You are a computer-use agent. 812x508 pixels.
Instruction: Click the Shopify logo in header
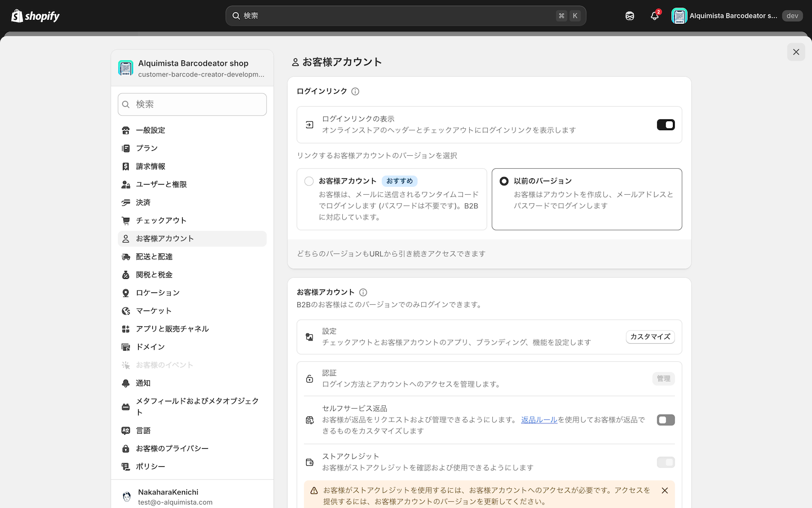36,16
